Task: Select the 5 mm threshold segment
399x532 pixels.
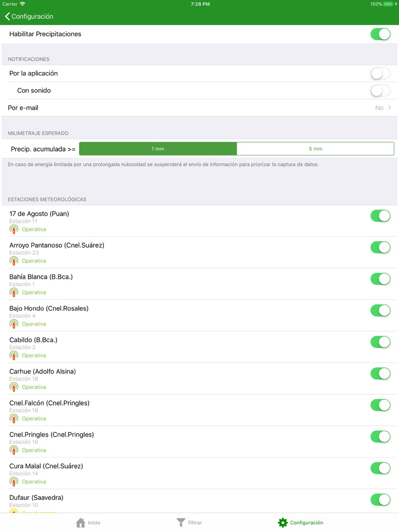Action: tap(315, 149)
